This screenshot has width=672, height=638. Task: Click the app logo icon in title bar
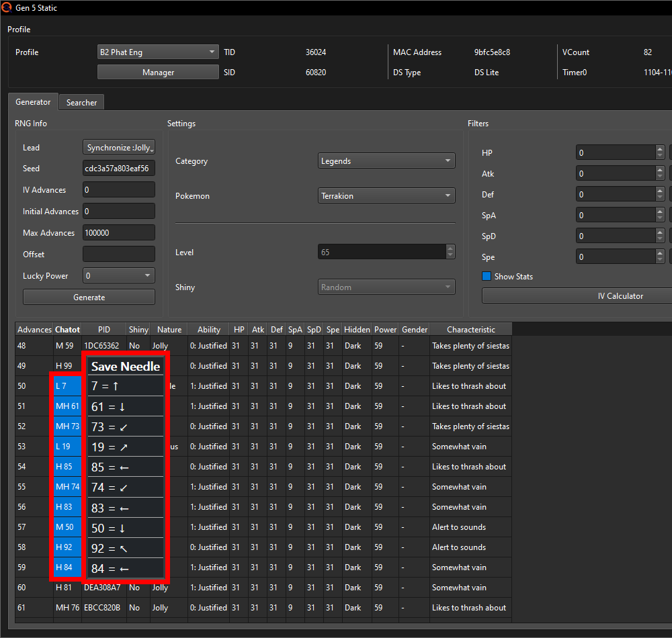point(7,7)
